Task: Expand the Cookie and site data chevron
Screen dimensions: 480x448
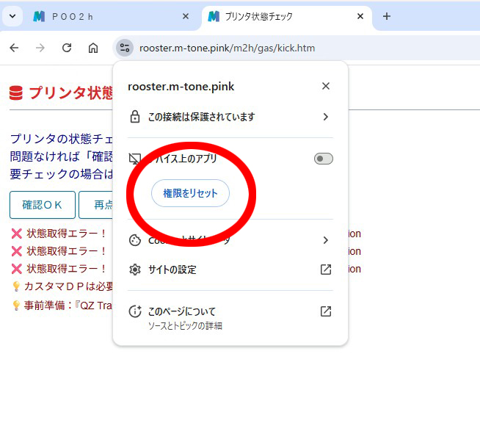Action: point(326,240)
